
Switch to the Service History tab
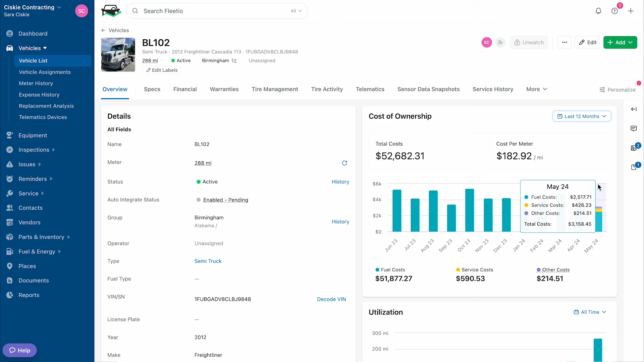click(x=493, y=89)
